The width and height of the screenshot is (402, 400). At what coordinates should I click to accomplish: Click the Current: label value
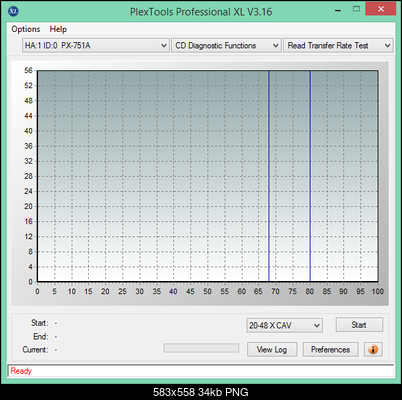click(x=56, y=350)
